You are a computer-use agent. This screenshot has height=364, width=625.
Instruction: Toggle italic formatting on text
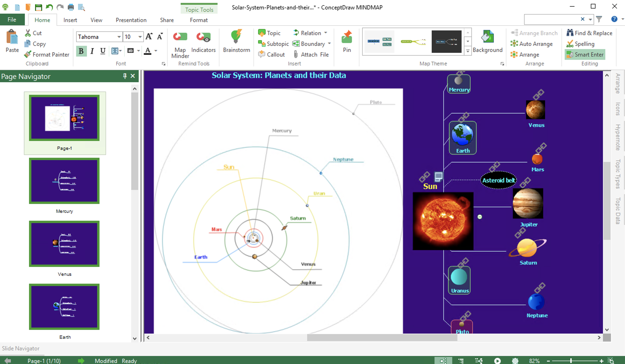91,51
